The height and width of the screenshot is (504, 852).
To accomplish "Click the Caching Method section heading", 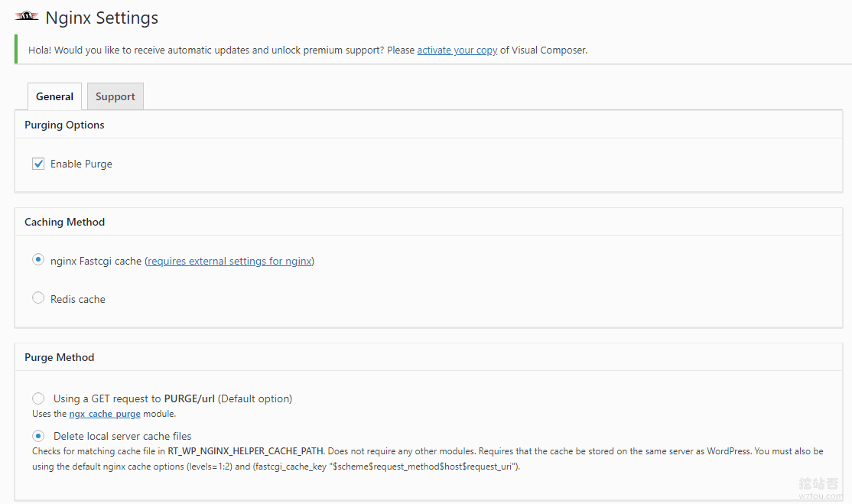I will [65, 222].
